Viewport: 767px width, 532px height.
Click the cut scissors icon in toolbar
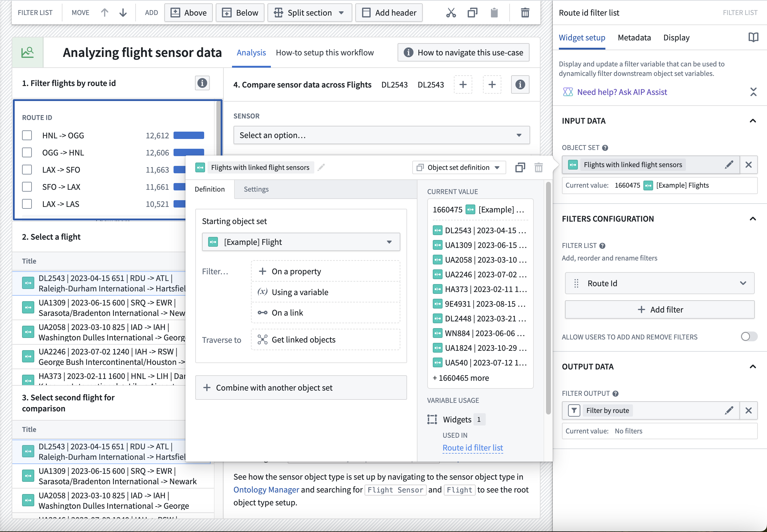click(x=451, y=13)
